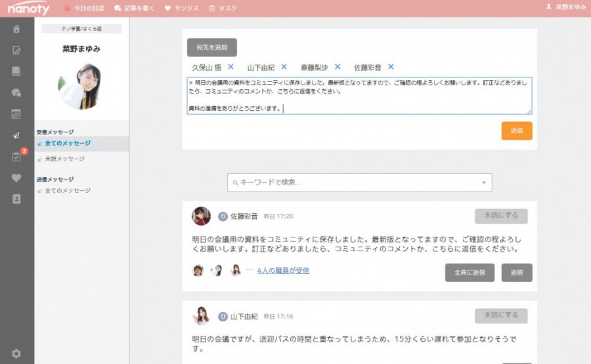Open the settings gear at sidebar bottom
Screen dimensions: 591x364
point(16,354)
